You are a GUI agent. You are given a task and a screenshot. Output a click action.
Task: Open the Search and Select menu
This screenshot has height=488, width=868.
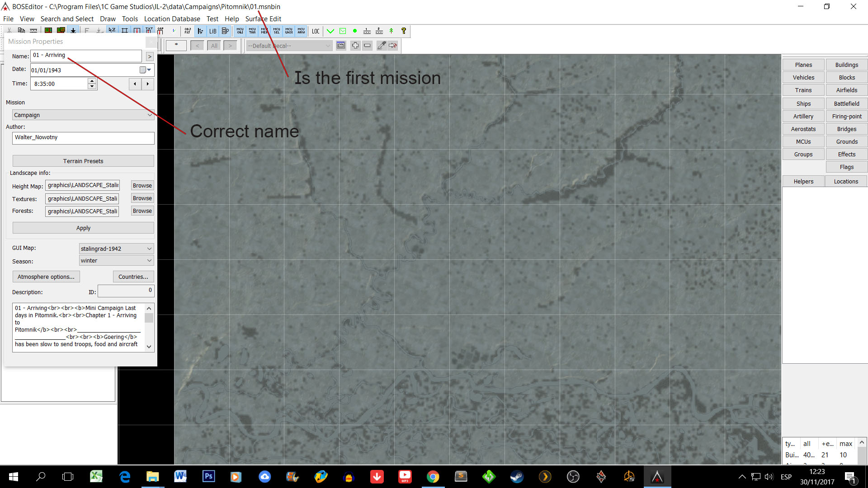pos(67,19)
